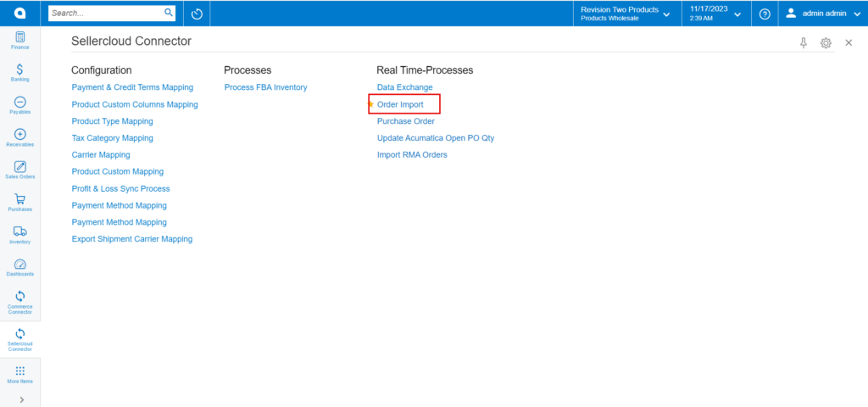Screen dimensions: 868x407
Task: Open Update Acumatica Open PO Qty
Action: click(436, 138)
